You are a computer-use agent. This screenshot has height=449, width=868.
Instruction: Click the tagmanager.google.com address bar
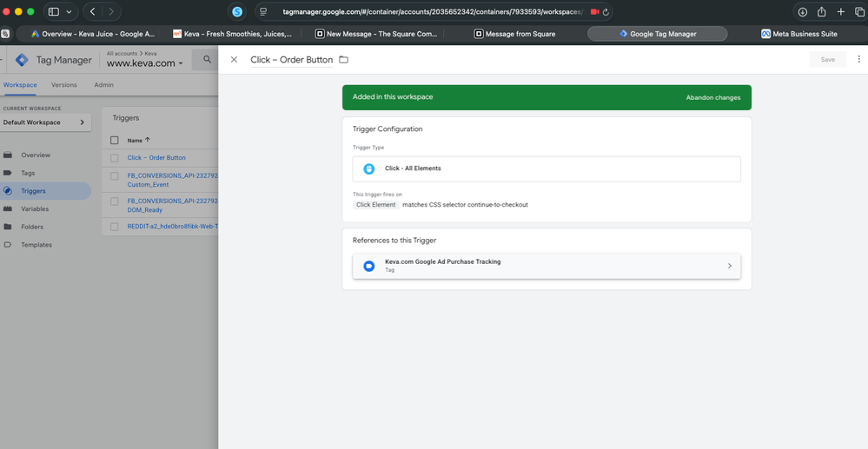click(432, 11)
